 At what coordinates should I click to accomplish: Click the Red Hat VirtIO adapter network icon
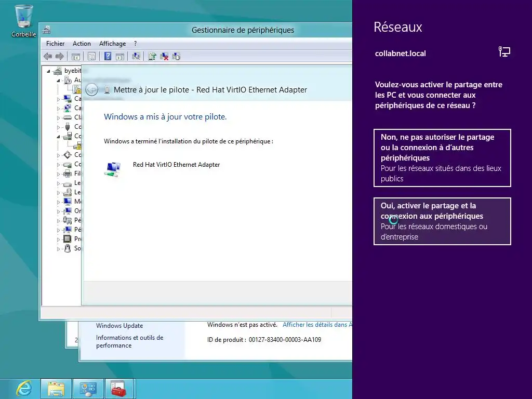[x=113, y=169]
